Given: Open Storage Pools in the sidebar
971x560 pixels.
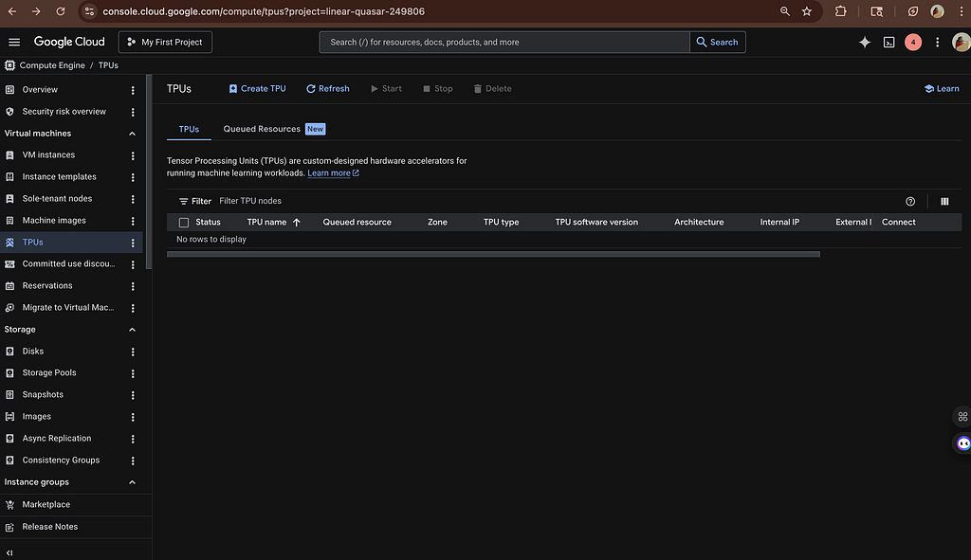Looking at the screenshot, I should tap(49, 373).
